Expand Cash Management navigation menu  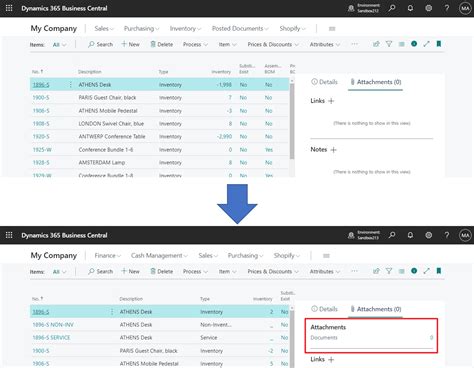click(x=159, y=256)
